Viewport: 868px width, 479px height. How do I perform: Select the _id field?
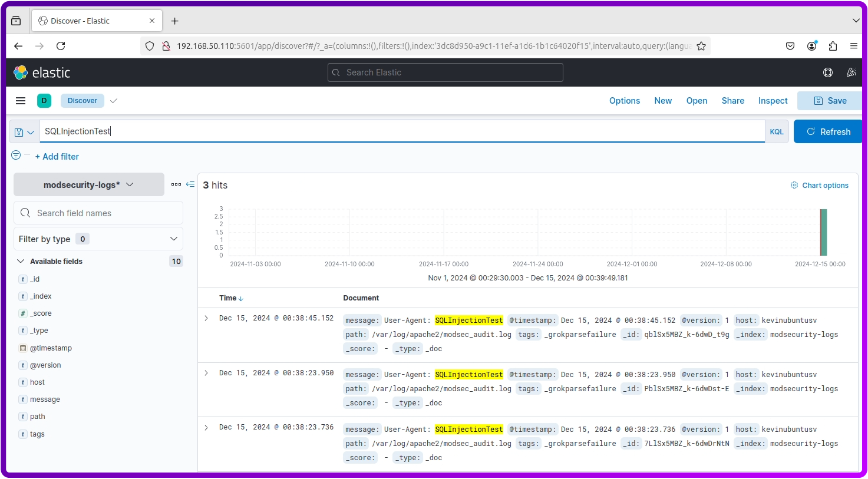click(35, 279)
